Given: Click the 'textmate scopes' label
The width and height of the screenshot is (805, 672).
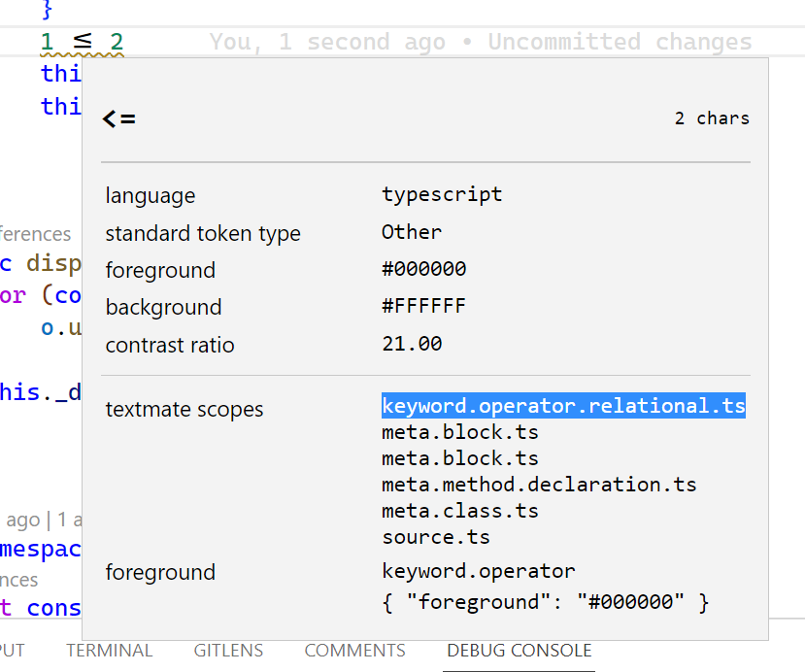Looking at the screenshot, I should (x=184, y=409).
